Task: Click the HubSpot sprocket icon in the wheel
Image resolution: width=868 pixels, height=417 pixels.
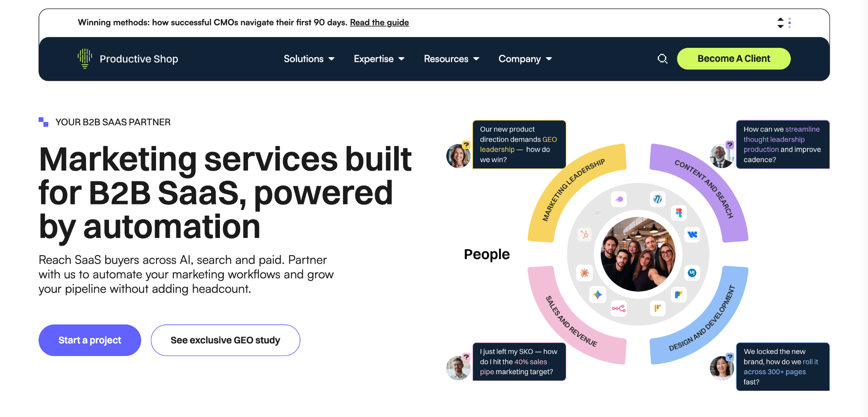Action: 584,234
